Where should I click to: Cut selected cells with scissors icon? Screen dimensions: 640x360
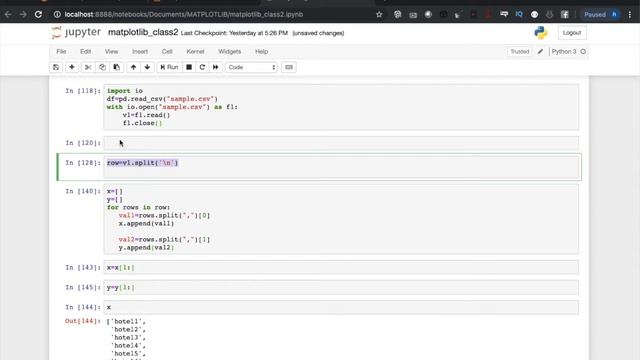88,67
